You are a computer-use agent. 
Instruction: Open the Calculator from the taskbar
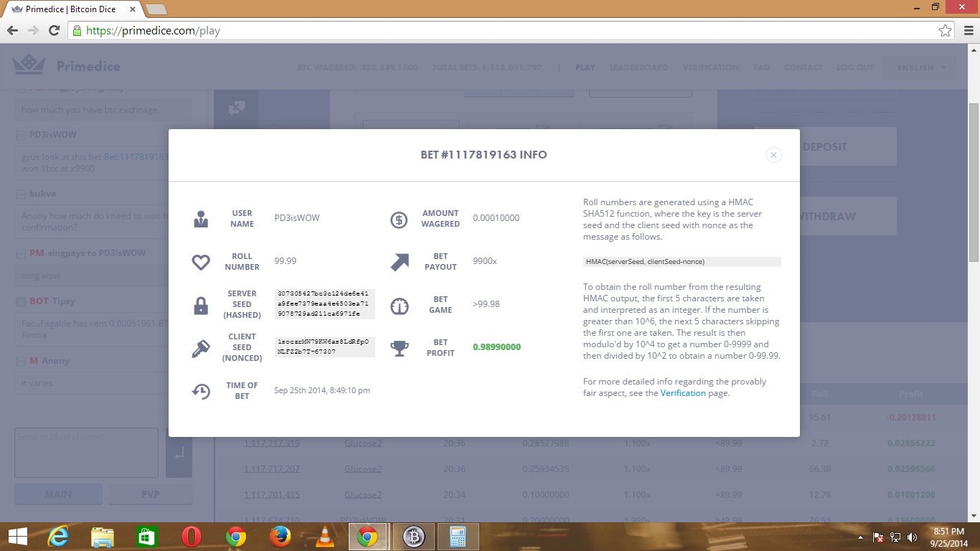coord(457,537)
